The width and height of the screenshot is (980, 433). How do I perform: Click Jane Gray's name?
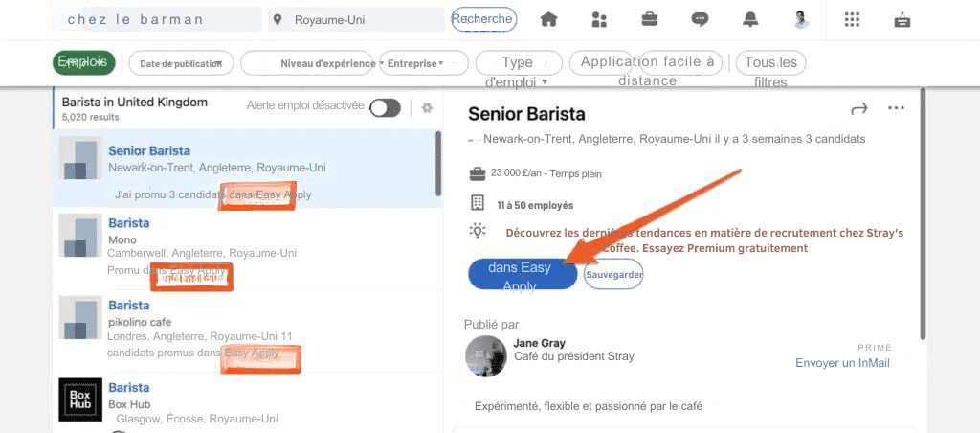coord(539,343)
